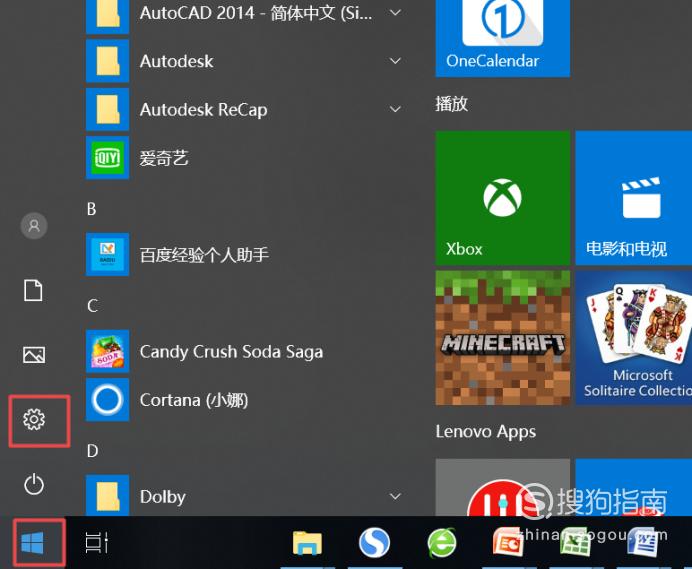Open Word from the taskbar

click(643, 543)
